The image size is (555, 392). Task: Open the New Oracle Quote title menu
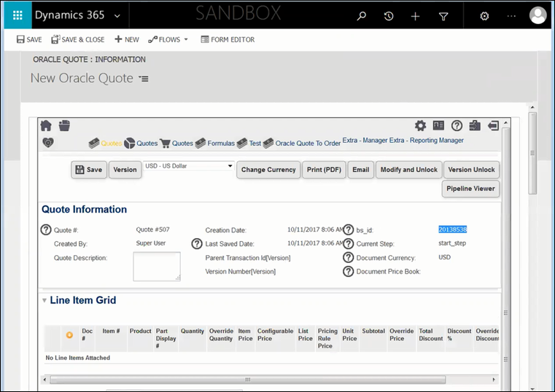pyautogui.click(x=144, y=79)
